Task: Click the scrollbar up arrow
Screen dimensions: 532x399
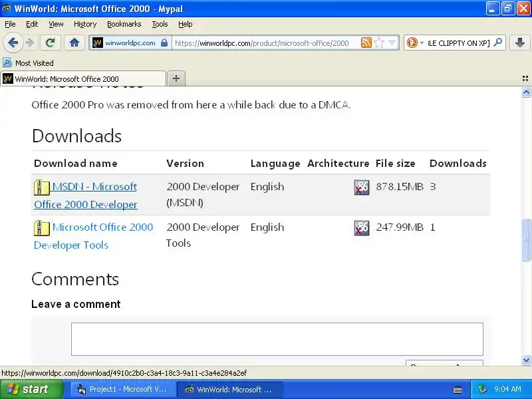Action: tap(526, 92)
